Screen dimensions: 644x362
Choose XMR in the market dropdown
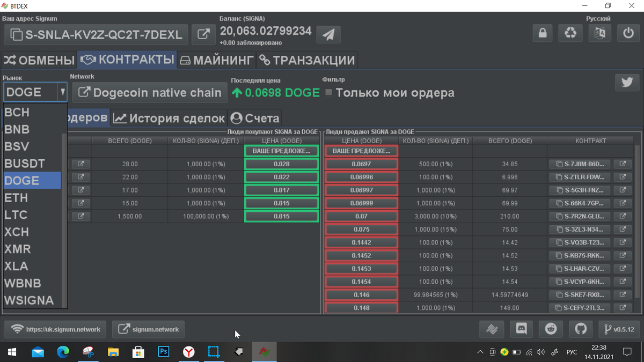point(17,249)
